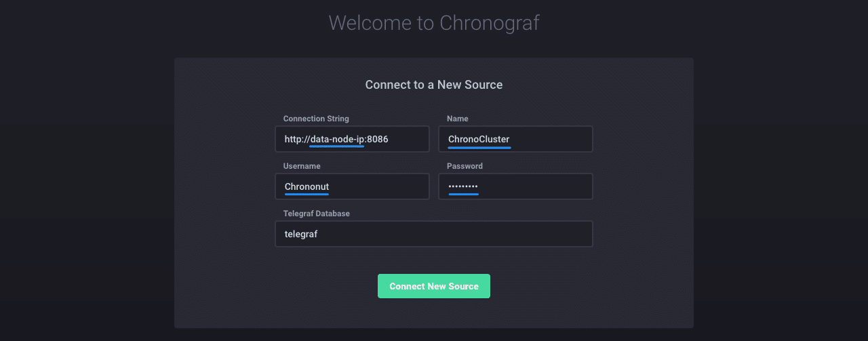Click the blue underline under password dots
This screenshot has height=341, width=868.
coord(464,193)
